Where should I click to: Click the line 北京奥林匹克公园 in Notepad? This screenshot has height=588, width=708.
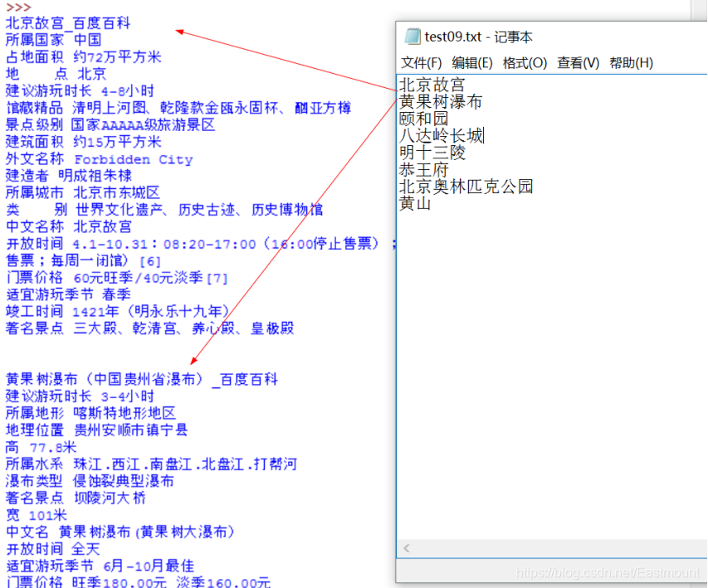point(466,187)
